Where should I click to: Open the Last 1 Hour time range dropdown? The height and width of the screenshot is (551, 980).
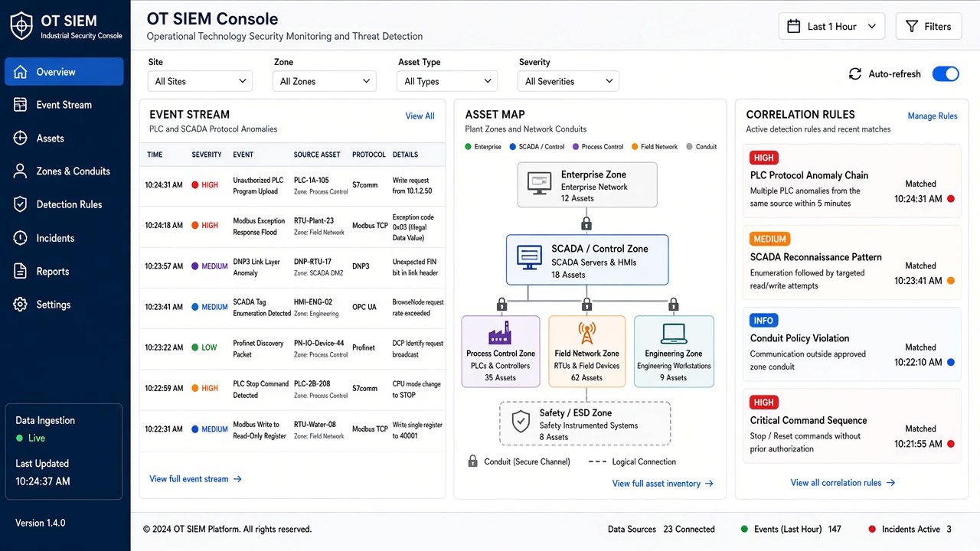pos(831,26)
